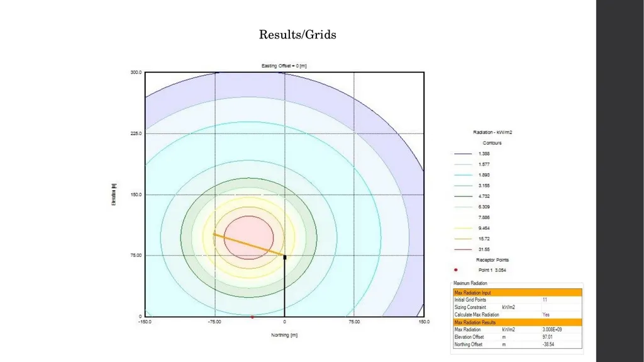Select the 9.464 yellow contour legend entry
Screen dimensions: 644x362
[x=472, y=228]
